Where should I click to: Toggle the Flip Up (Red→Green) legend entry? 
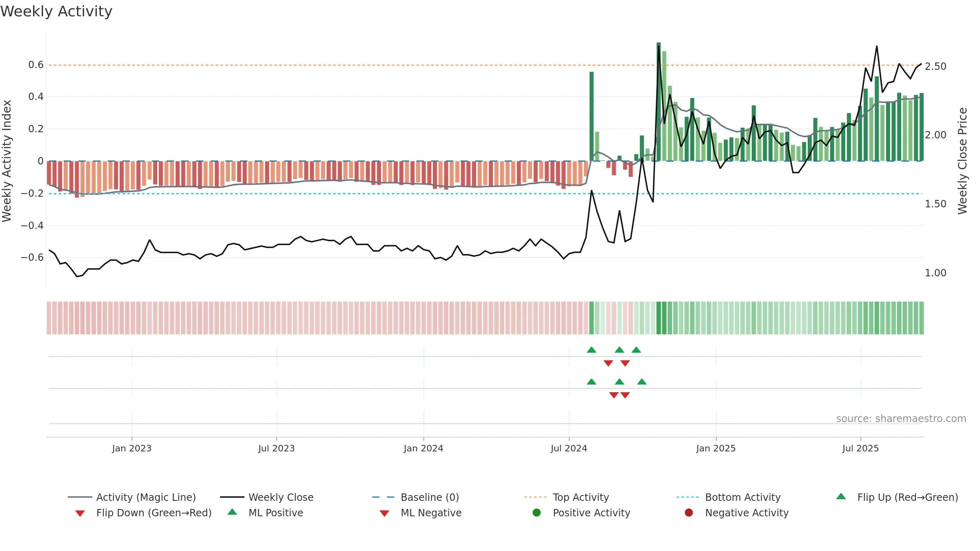pos(897,497)
